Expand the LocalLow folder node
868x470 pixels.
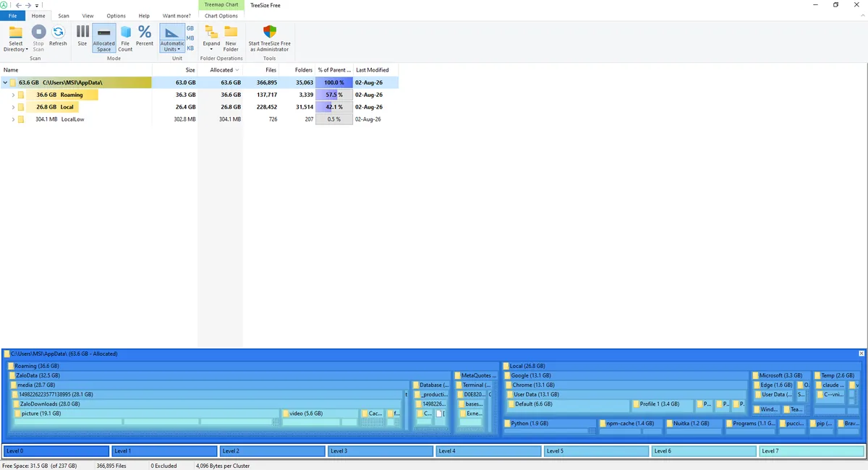click(x=13, y=119)
